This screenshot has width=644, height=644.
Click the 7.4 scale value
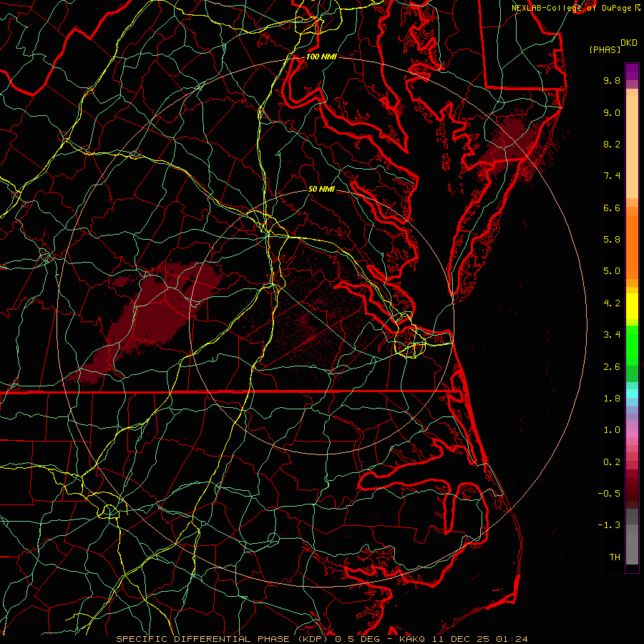612,176
